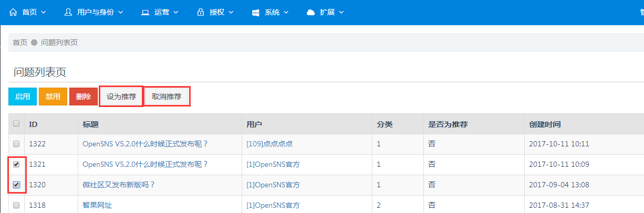Expand the 系统 dropdown arrow

tap(286, 13)
